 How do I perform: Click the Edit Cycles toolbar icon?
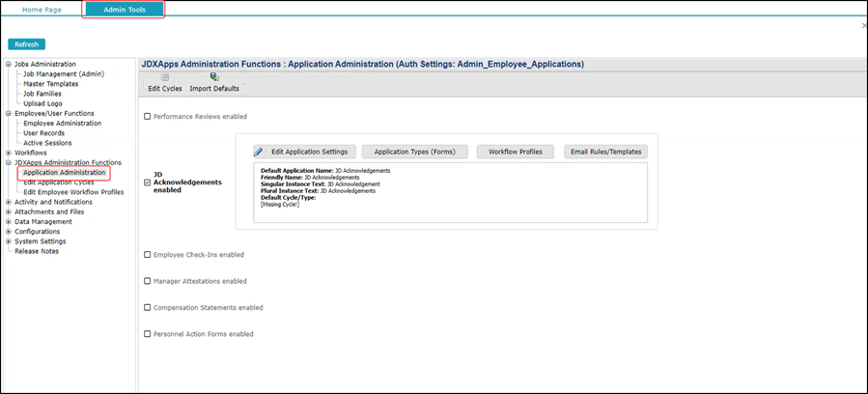pyautogui.click(x=165, y=77)
